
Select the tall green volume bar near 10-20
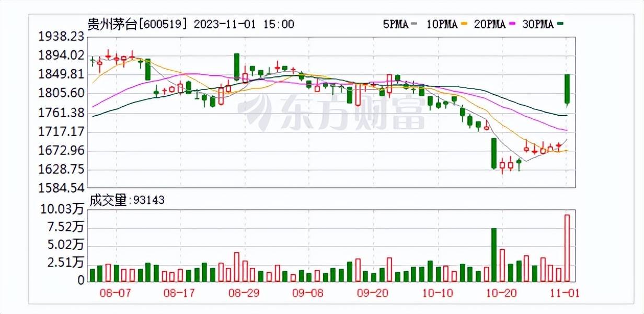pos(493,255)
